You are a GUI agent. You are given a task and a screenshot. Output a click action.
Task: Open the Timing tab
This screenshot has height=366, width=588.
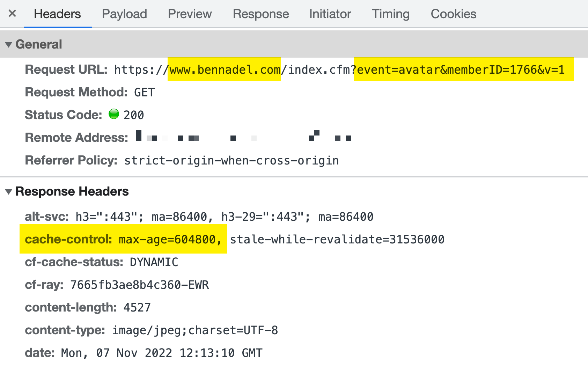click(x=391, y=14)
